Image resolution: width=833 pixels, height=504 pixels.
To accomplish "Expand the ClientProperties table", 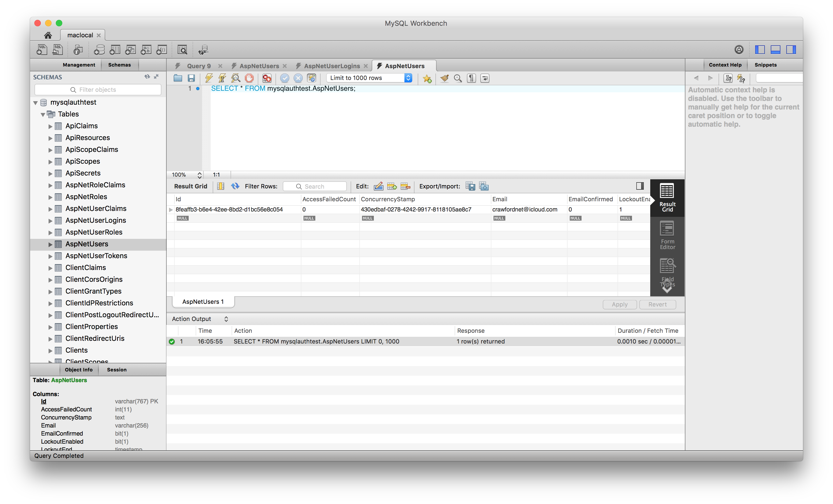I will point(50,327).
